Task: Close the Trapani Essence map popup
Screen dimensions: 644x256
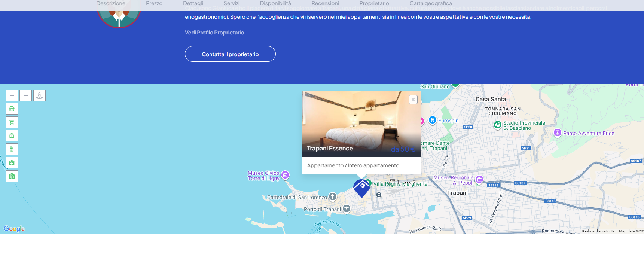Action: click(413, 100)
